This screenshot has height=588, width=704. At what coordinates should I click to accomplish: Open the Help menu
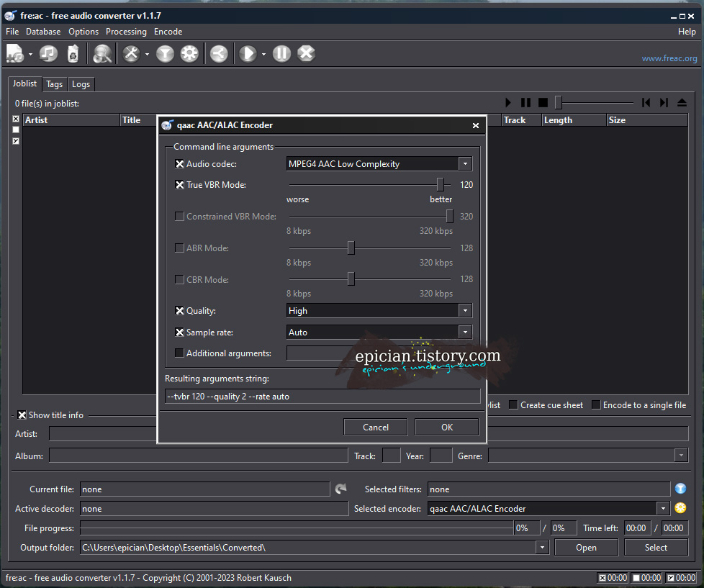click(x=687, y=32)
